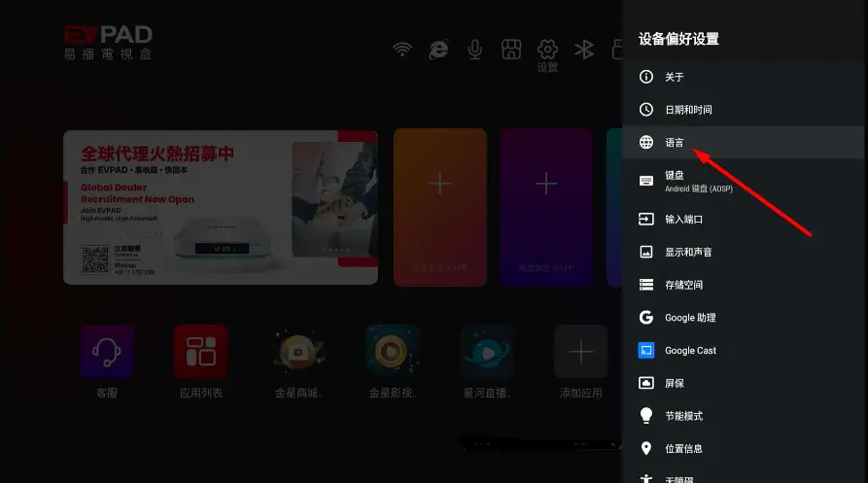Image resolution: width=868 pixels, height=483 pixels.
Task: Click the global dealer recruitment banner
Action: (221, 207)
